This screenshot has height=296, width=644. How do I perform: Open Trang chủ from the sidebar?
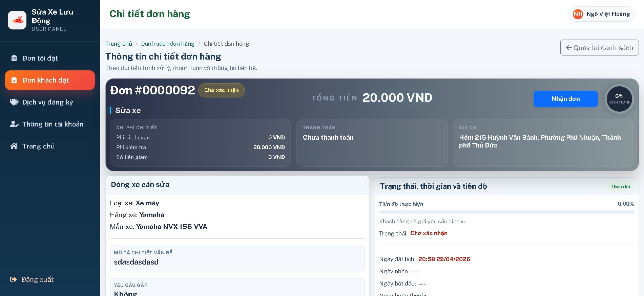click(x=50, y=146)
